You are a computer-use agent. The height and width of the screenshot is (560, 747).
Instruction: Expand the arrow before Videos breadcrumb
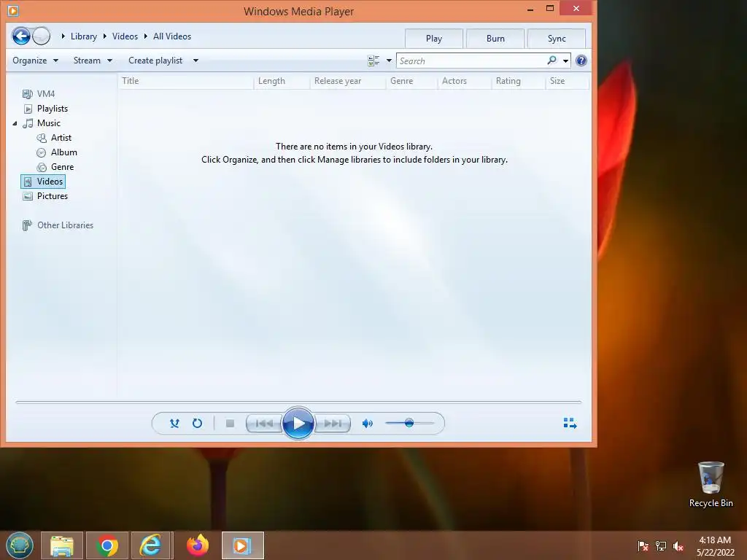(x=104, y=36)
